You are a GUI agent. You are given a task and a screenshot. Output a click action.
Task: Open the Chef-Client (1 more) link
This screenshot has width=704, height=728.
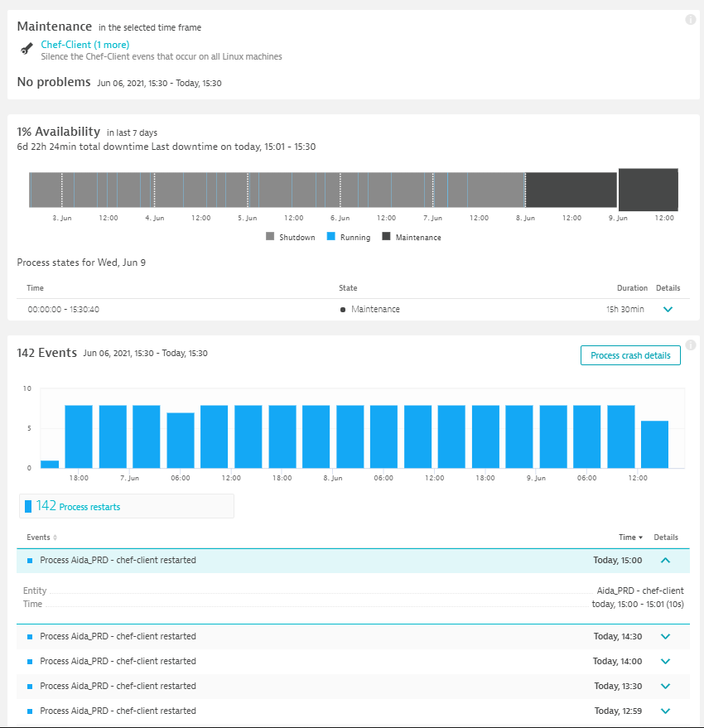pyautogui.click(x=85, y=45)
